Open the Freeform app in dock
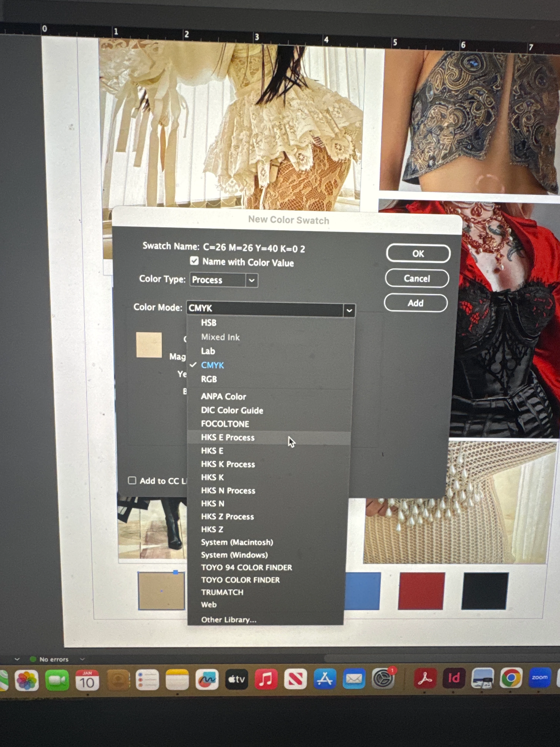Image resolution: width=560 pixels, height=747 pixels. pos(207,679)
